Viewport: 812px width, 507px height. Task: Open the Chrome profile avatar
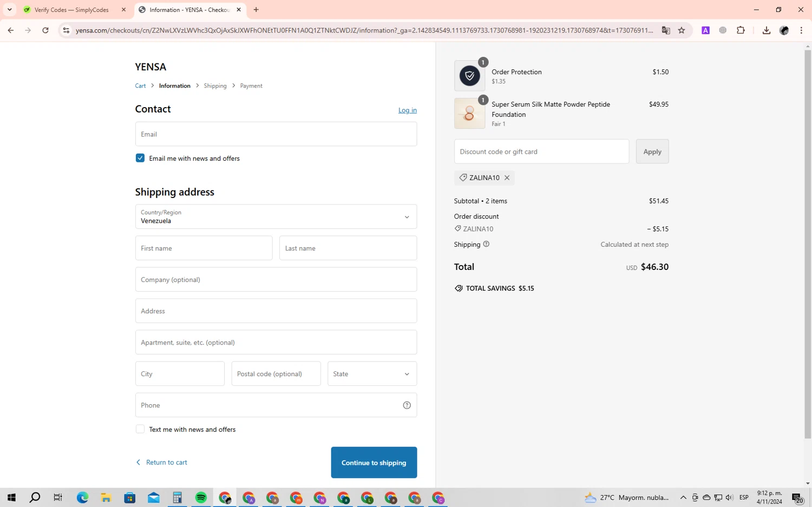[784, 30]
